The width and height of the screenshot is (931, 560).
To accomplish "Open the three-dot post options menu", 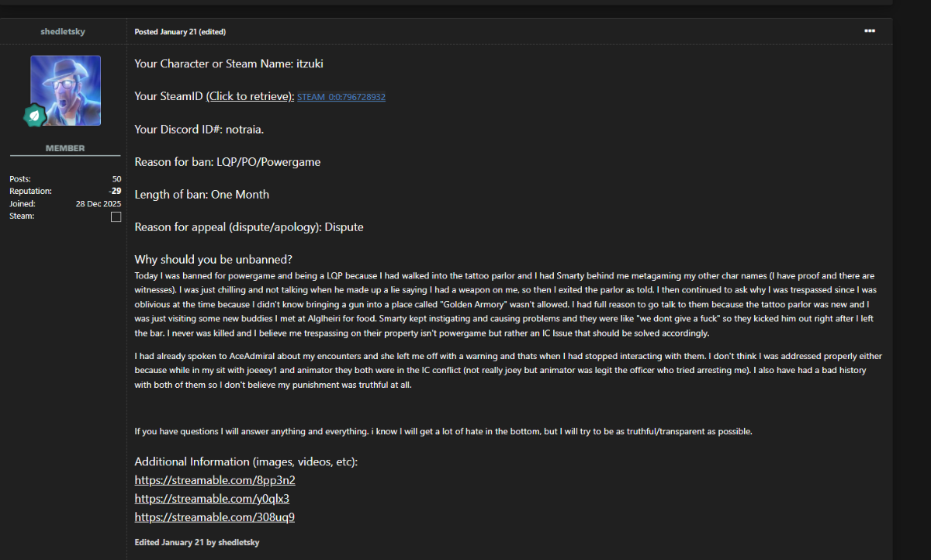I will click(x=870, y=31).
